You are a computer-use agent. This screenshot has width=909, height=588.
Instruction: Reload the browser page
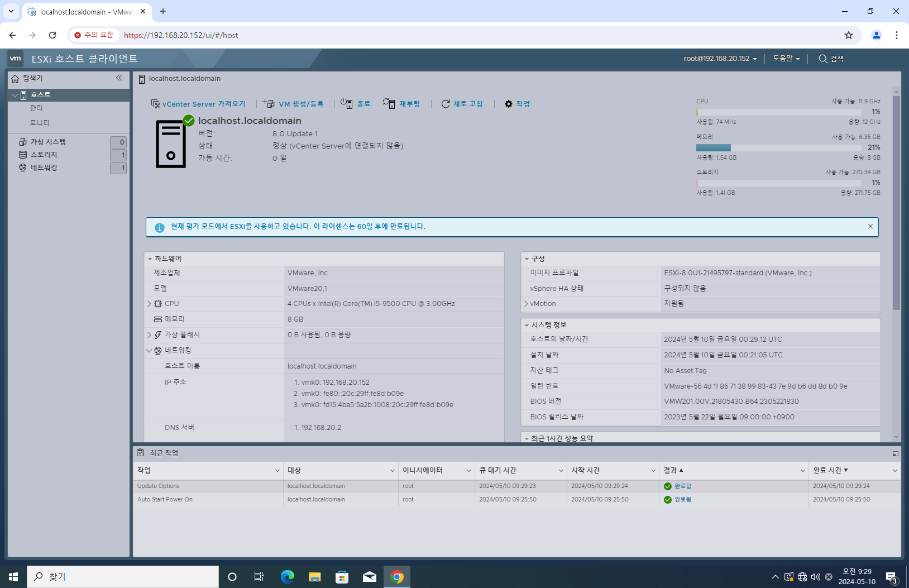[x=52, y=35]
